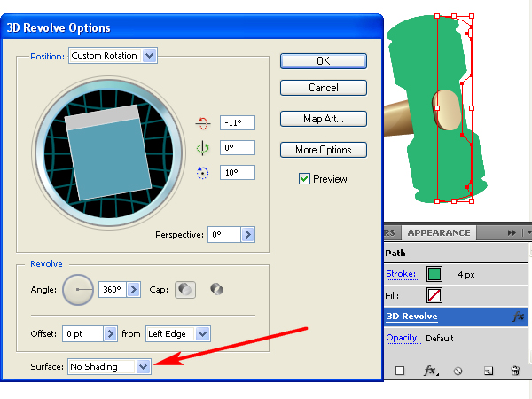532x399 pixels.
Task: Collapse Appearance panel with double-arrow icon
Action: click(512, 232)
